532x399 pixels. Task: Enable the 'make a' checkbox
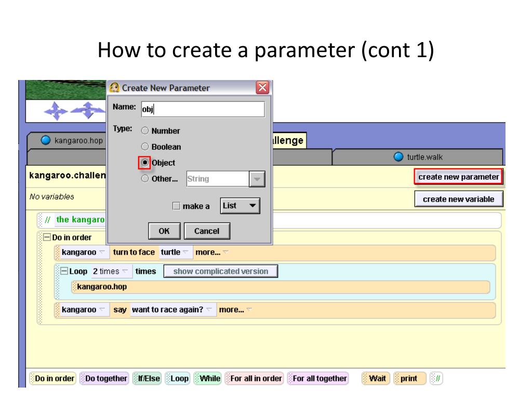(177, 206)
